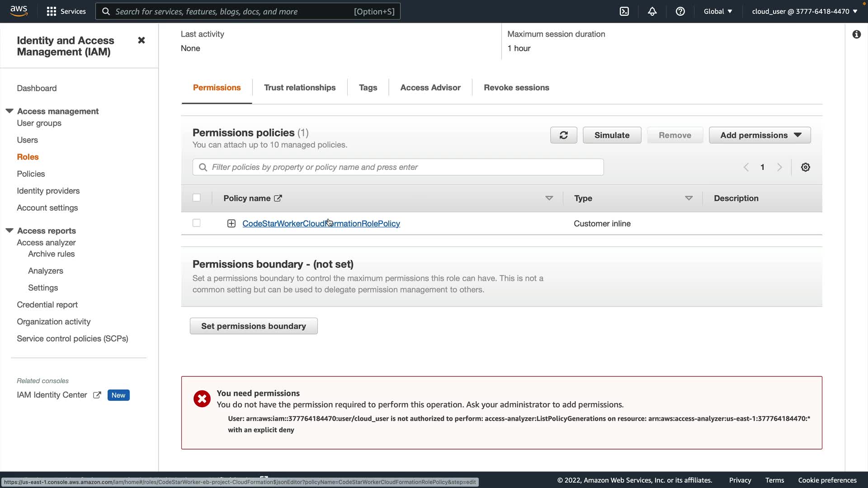Screen dimensions: 868x488
Task: Open AWS CloudShell terminal icon
Action: [624, 11]
